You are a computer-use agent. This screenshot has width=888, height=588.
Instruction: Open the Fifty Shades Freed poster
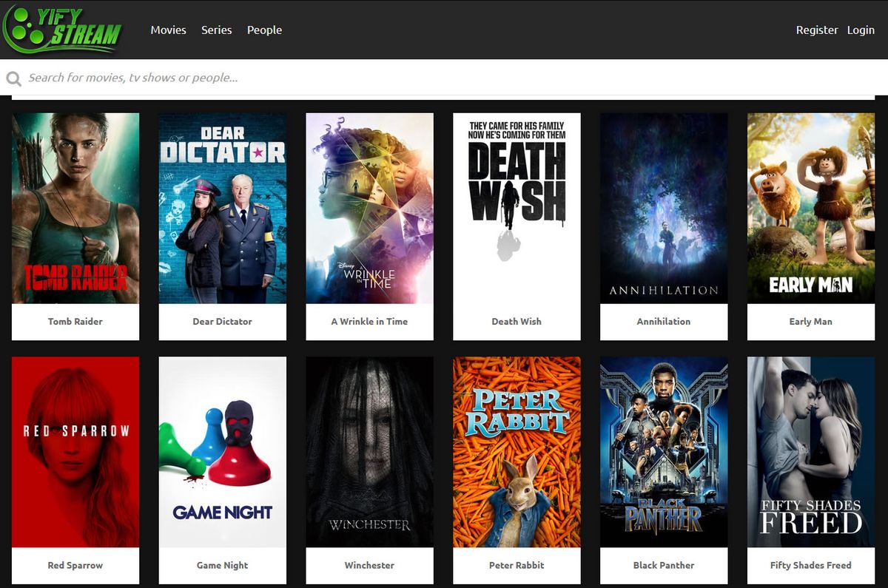pos(811,452)
